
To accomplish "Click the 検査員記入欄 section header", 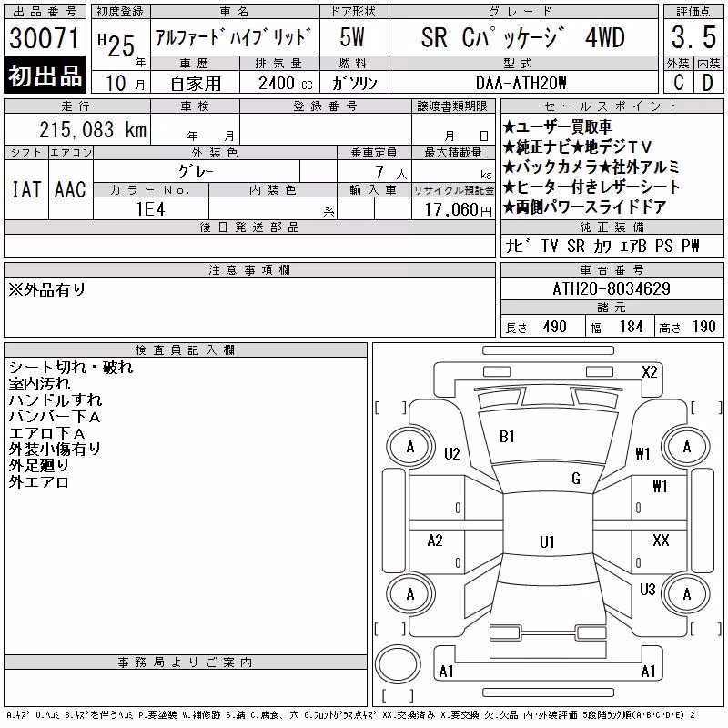I will (186, 350).
